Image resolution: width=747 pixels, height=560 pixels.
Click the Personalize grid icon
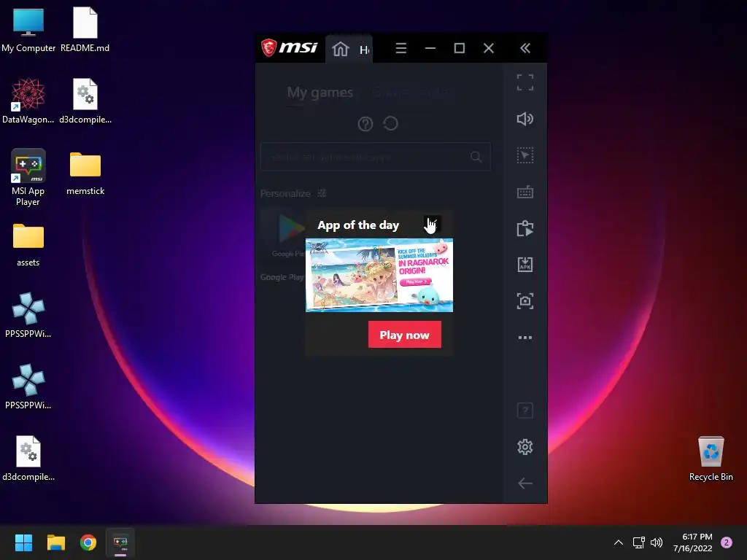(322, 193)
